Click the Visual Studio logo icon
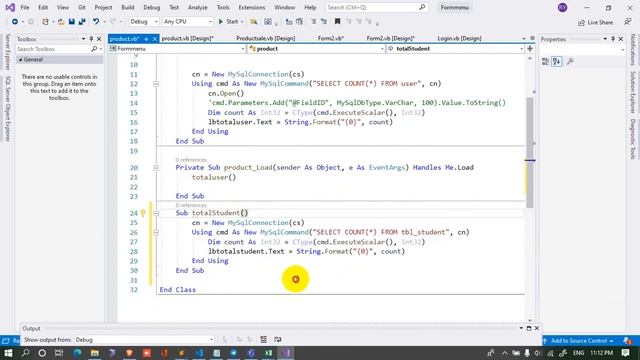640x360 pixels. click(10, 7)
